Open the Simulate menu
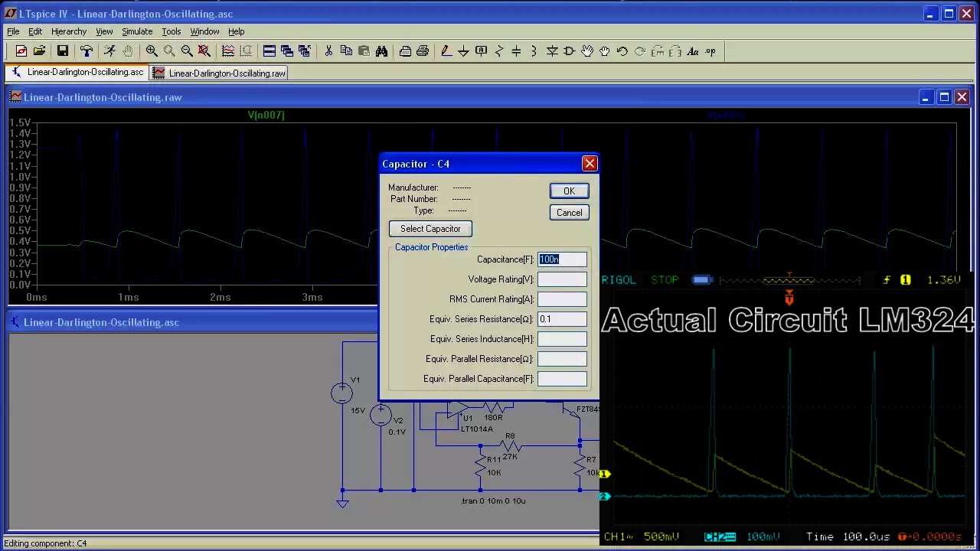This screenshot has height=551, width=980. click(x=137, y=31)
